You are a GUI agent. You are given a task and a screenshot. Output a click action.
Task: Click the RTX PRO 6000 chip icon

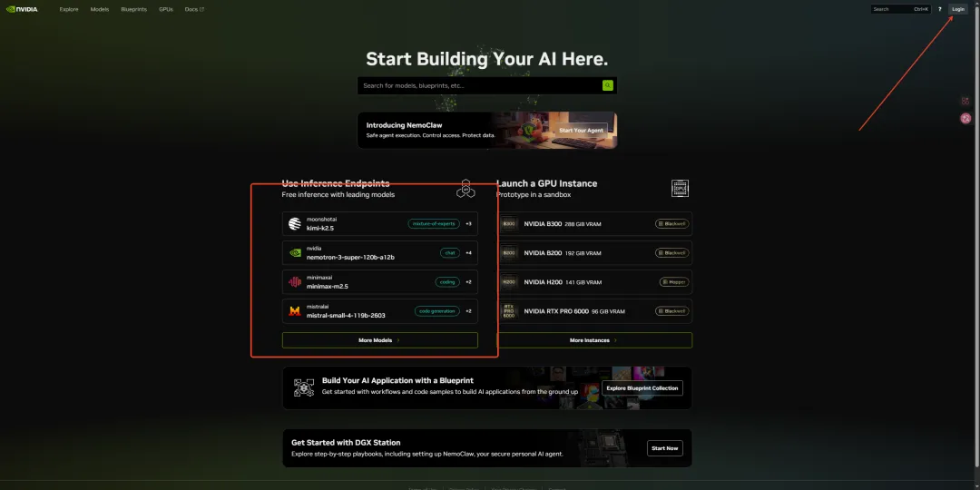coord(509,311)
